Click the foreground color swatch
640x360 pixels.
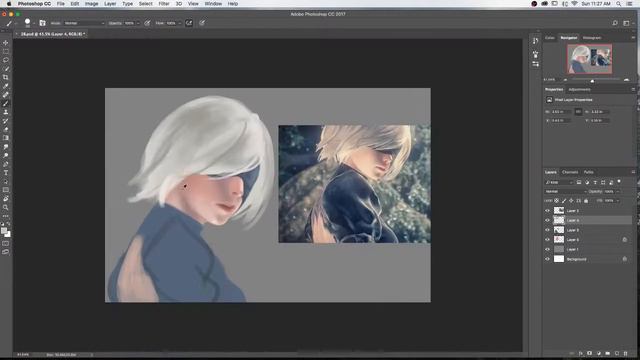[4, 231]
